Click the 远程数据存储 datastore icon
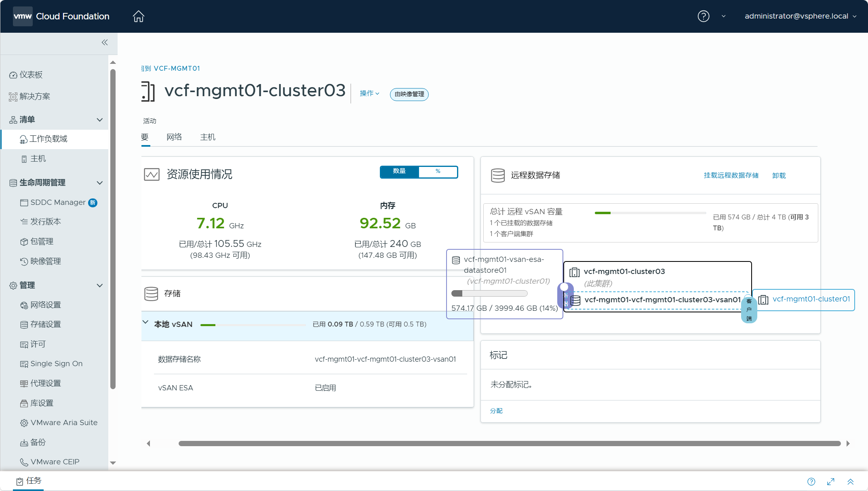 [497, 175]
